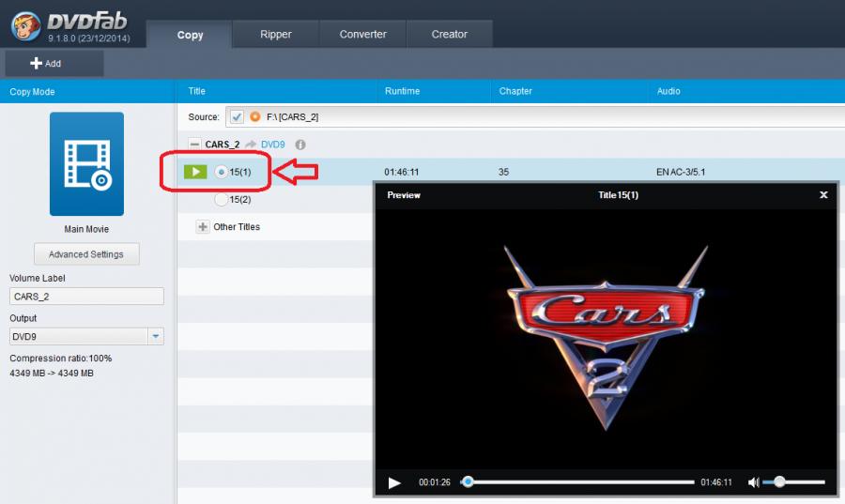The height and width of the screenshot is (504, 845).
Task: Click the Main Movie copy mode icon
Action: click(x=86, y=163)
